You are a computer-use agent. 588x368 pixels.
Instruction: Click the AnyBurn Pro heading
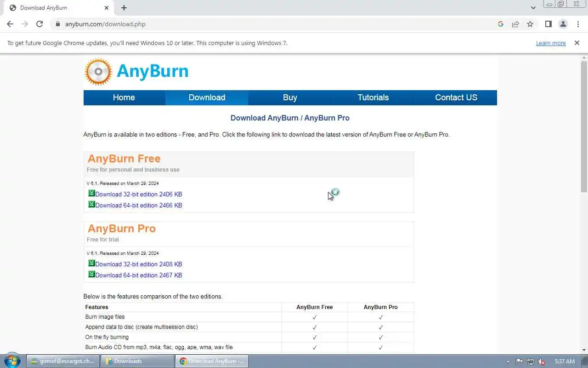(x=122, y=229)
